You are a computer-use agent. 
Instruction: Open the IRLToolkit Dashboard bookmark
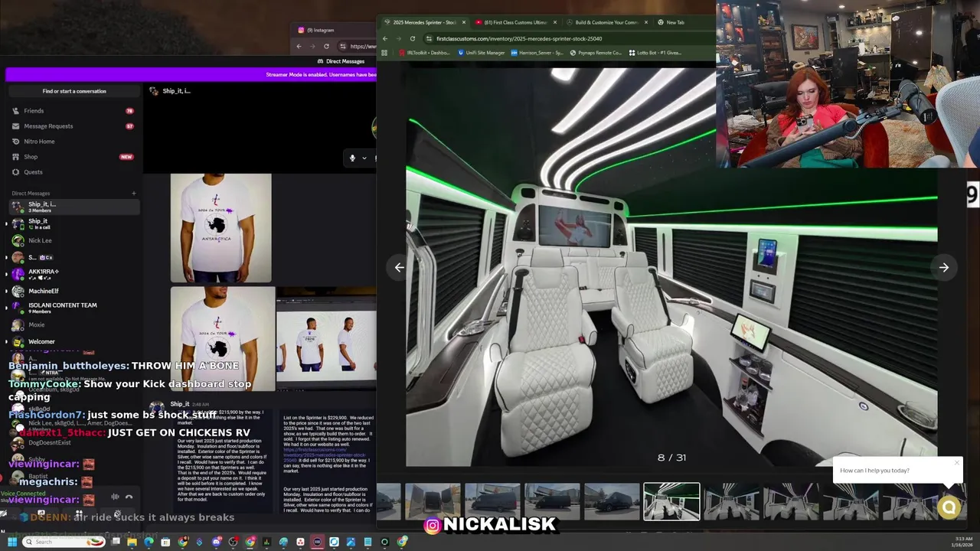pos(424,53)
